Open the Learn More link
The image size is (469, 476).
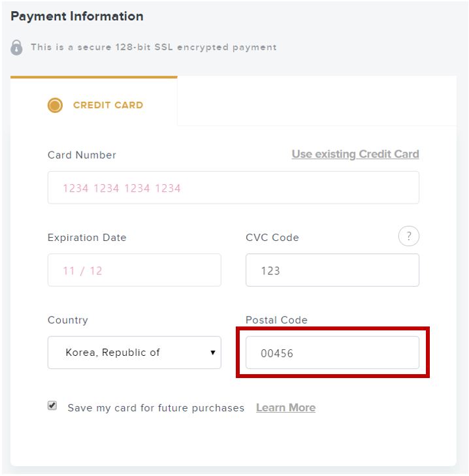point(286,407)
